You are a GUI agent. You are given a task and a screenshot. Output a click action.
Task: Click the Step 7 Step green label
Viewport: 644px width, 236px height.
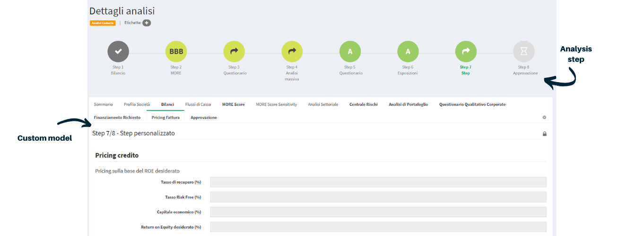point(466,70)
